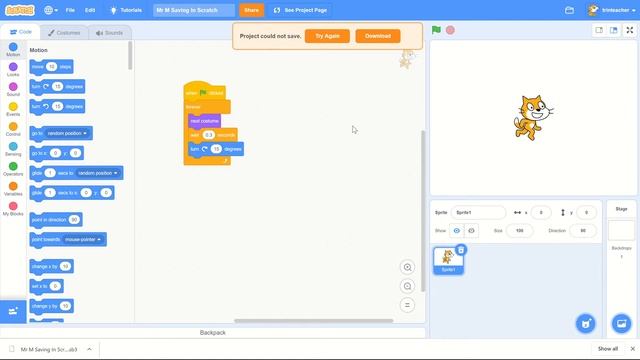Screen dimensions: 640x360
Task: Switch to the Costumes tab
Action: (64, 33)
